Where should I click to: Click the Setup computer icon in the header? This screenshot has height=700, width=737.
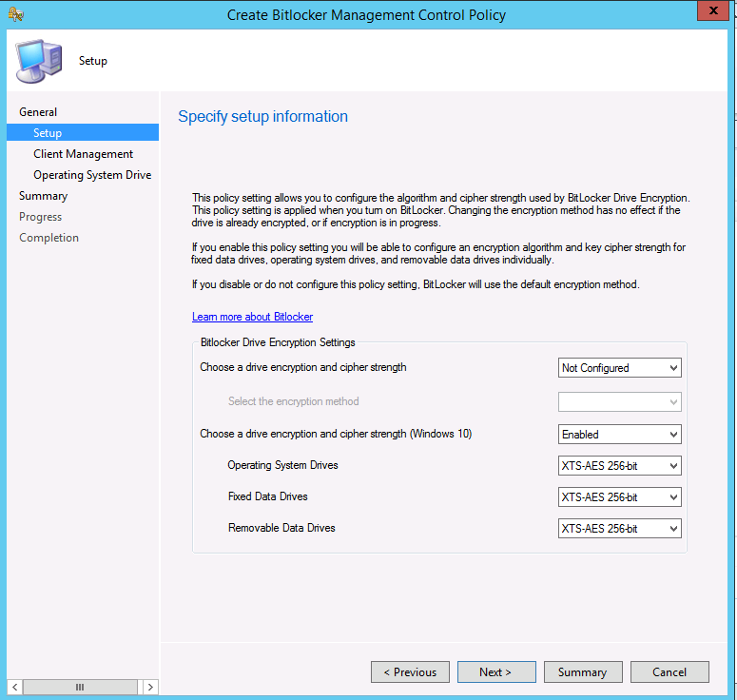point(39,61)
